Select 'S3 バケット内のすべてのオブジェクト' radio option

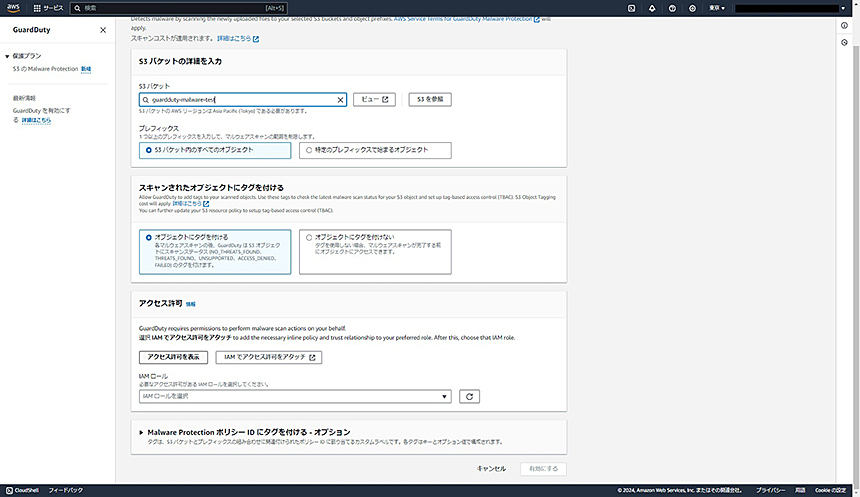[x=150, y=150]
